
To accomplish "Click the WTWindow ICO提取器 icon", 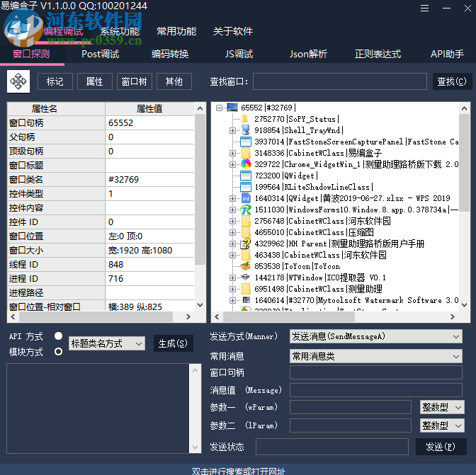I will [245, 277].
